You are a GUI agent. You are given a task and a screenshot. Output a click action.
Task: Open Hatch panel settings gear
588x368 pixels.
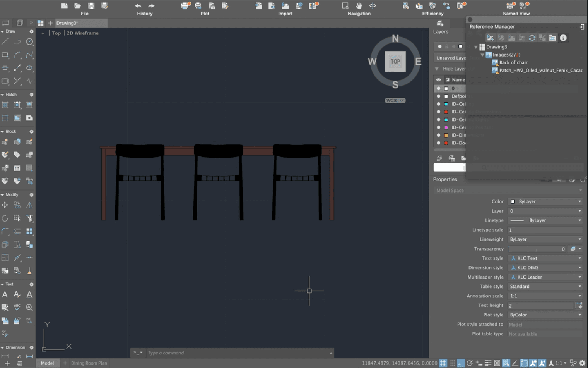[x=31, y=95]
